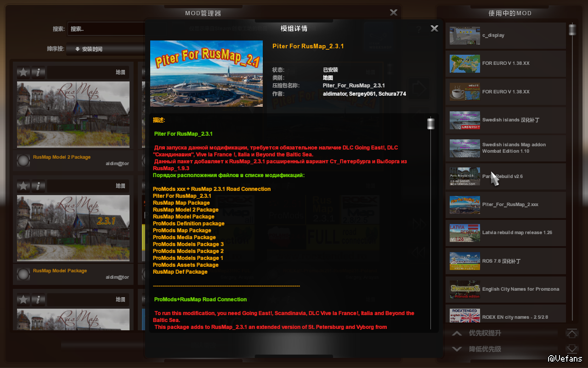
Task: Click green 'ProMods+RusMap Road Connection' heading
Action: tap(200, 299)
